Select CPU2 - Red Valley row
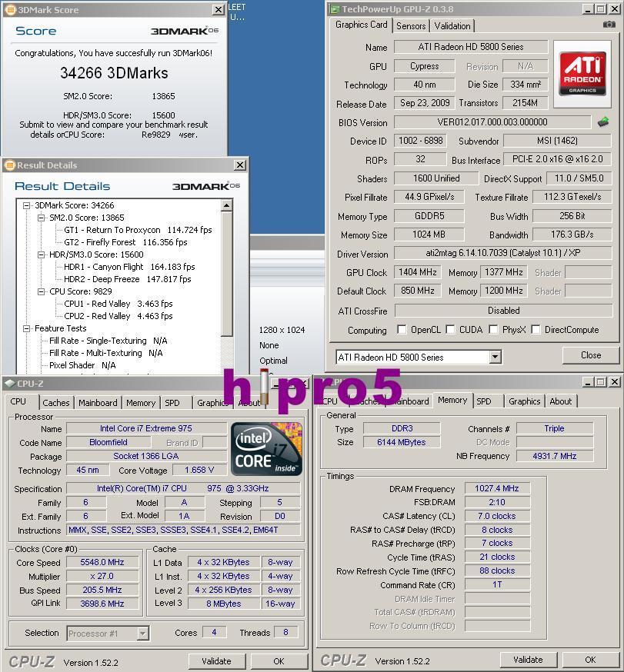Image resolution: width=624 pixels, height=672 pixels. point(118,316)
